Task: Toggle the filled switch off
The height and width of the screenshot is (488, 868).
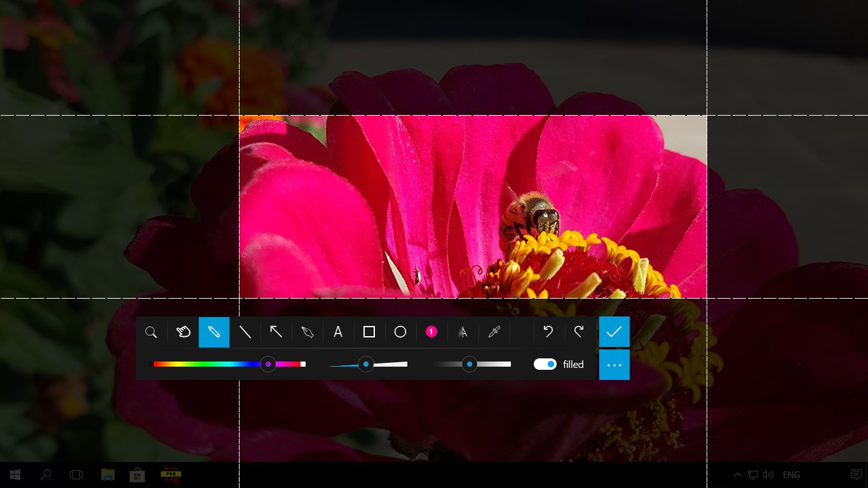Action: click(545, 364)
